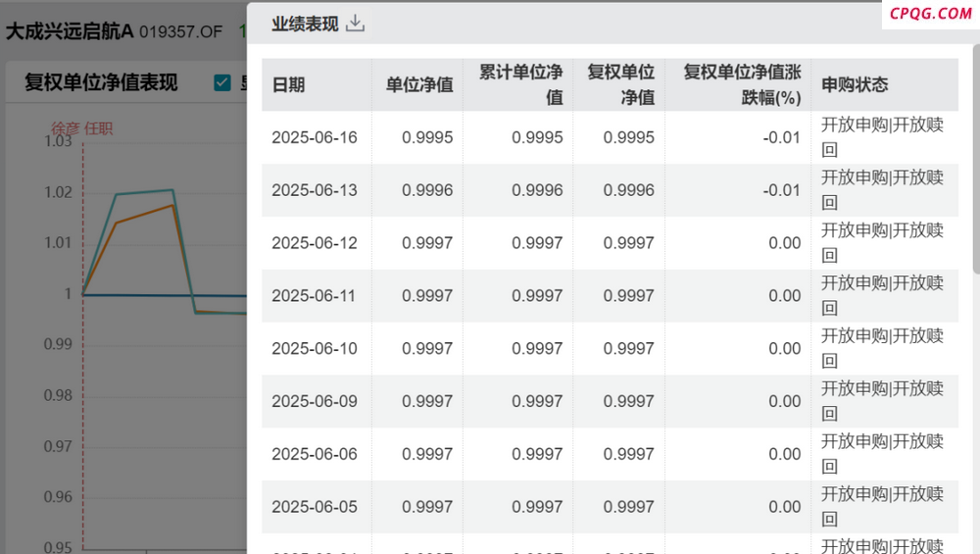Click the 复权单位净值表现 chart heading
This screenshot has height=554, width=980.
click(101, 82)
